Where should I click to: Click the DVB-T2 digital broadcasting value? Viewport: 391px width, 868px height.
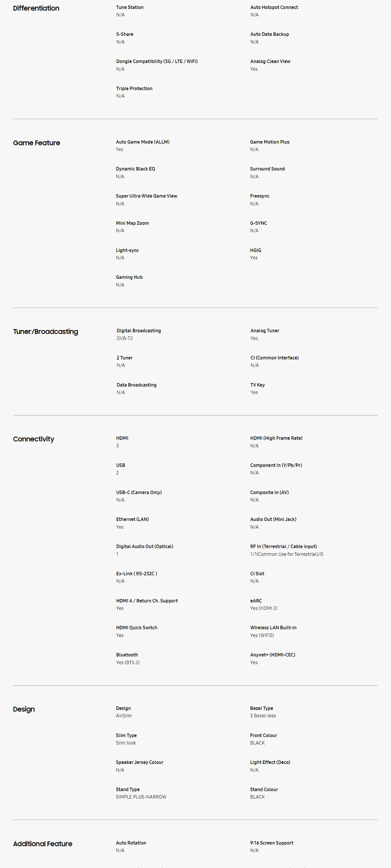coord(124,338)
